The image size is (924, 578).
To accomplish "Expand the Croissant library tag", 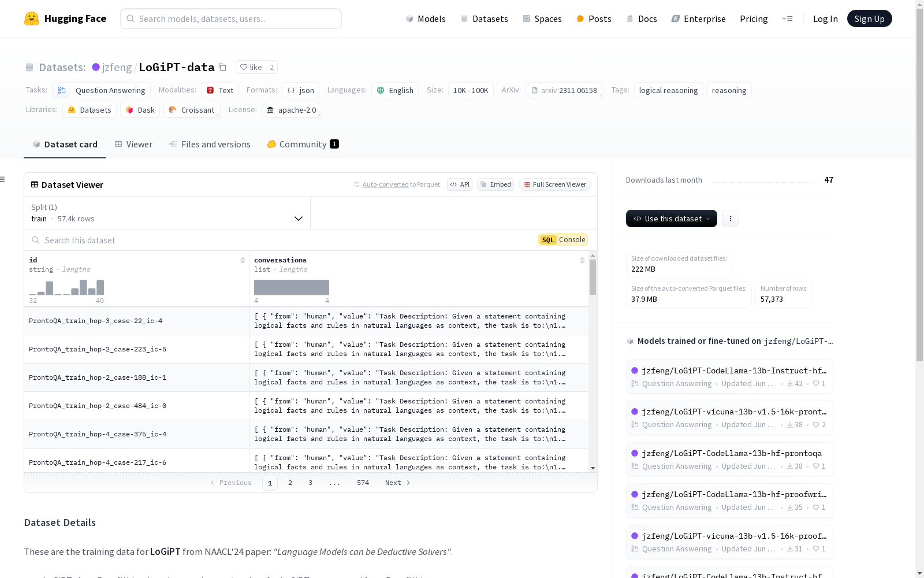I will pos(192,110).
